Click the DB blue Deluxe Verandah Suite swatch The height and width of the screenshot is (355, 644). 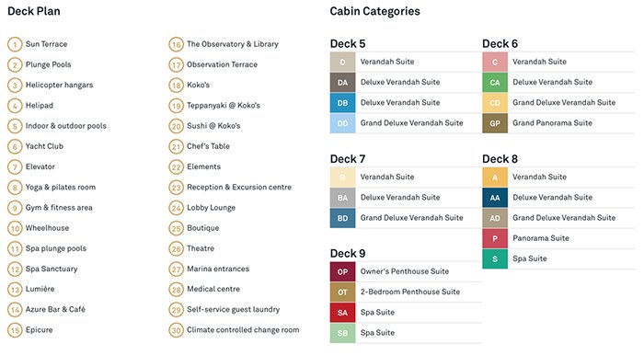(x=342, y=103)
